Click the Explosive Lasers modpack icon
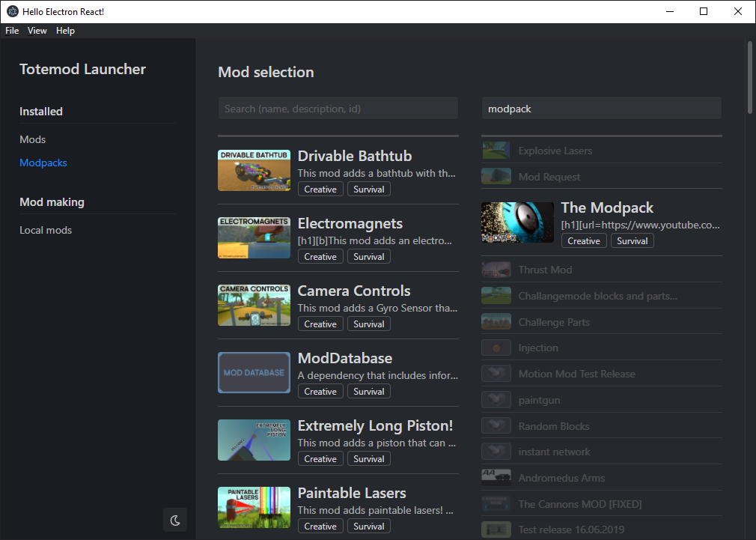The width and height of the screenshot is (756, 540). [x=496, y=150]
